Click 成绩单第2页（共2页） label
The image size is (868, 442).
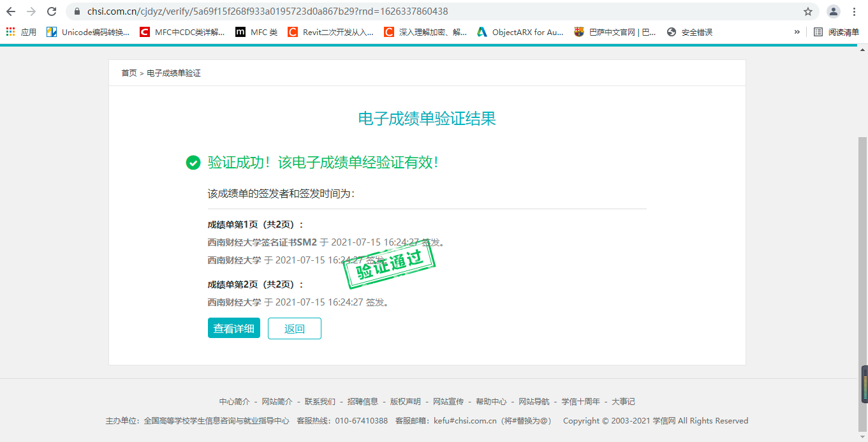point(256,284)
